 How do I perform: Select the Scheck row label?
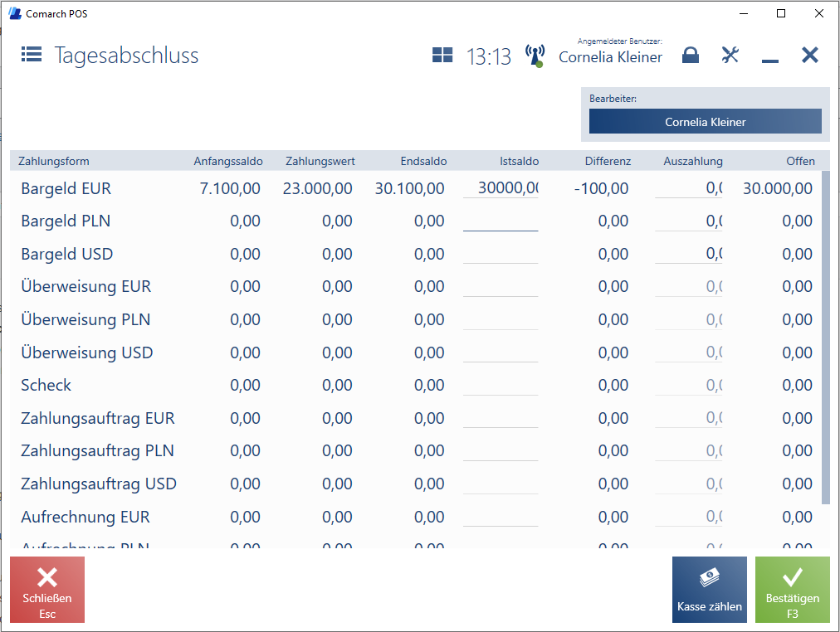click(x=46, y=386)
